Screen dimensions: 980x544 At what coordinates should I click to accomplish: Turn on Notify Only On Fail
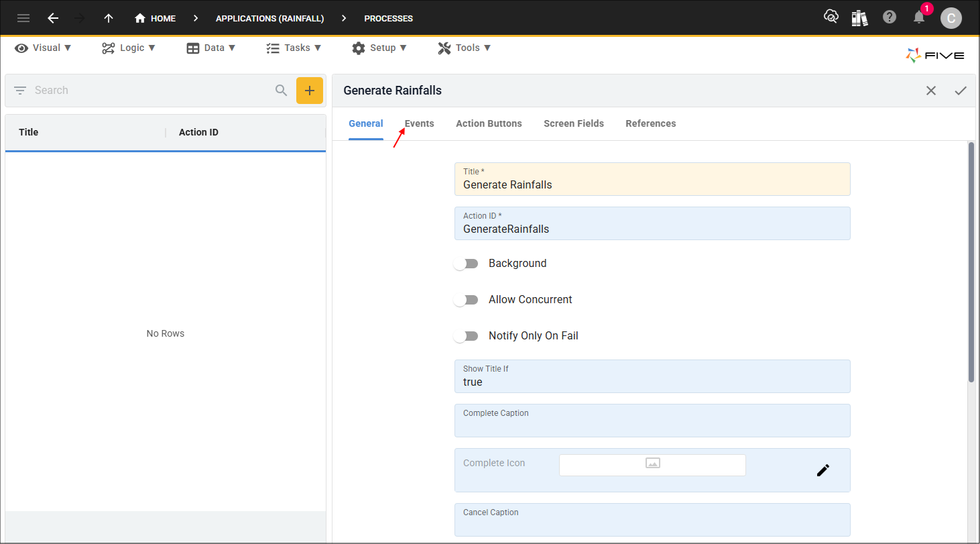[x=466, y=336]
